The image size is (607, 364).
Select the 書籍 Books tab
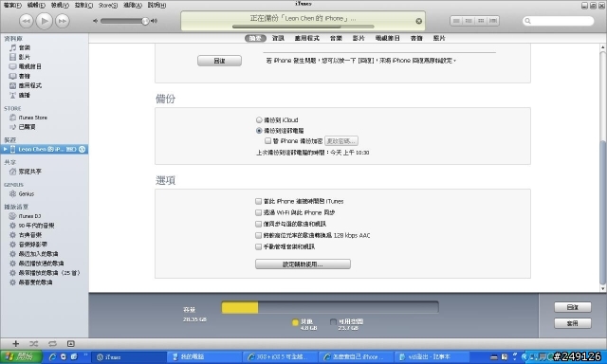click(x=416, y=38)
